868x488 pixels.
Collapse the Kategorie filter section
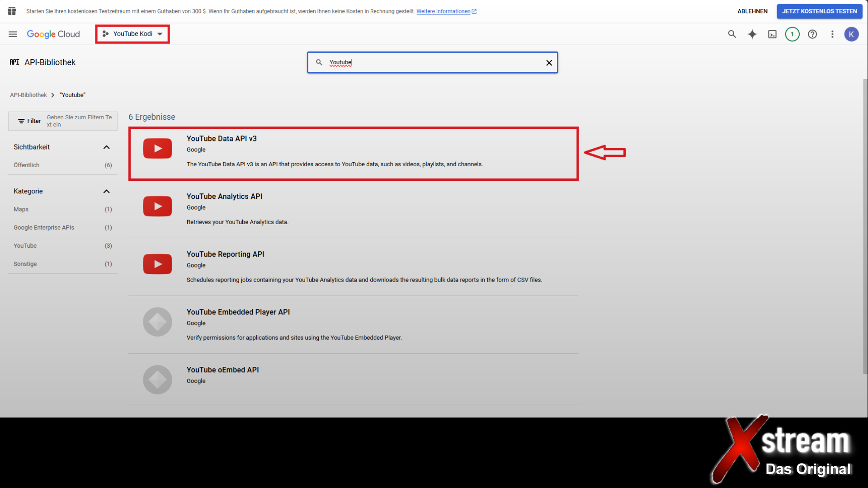[106, 192]
